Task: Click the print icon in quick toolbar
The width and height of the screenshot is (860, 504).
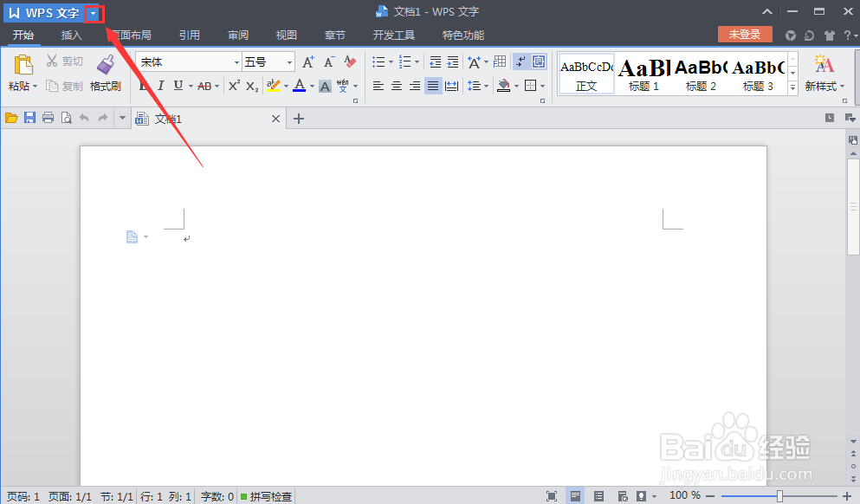Action: 48,118
